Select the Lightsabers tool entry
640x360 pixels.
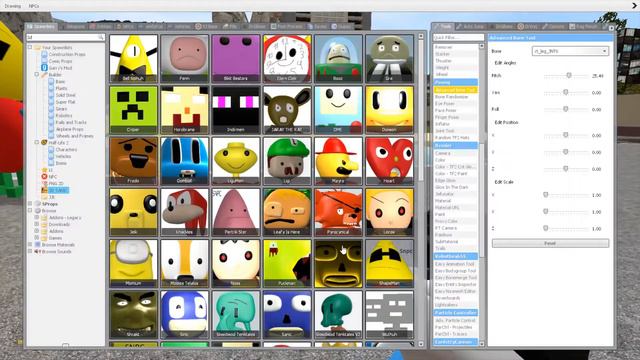456,305
